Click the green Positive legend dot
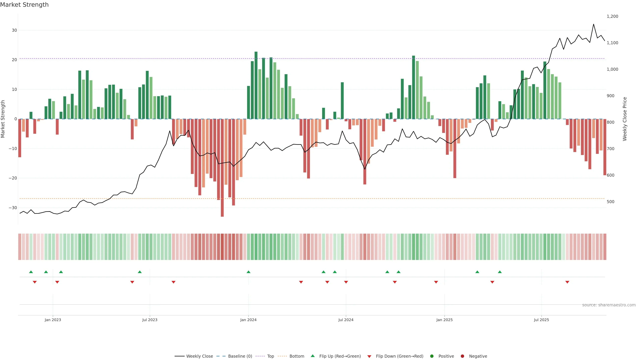This screenshot has height=362, width=644. click(432, 356)
